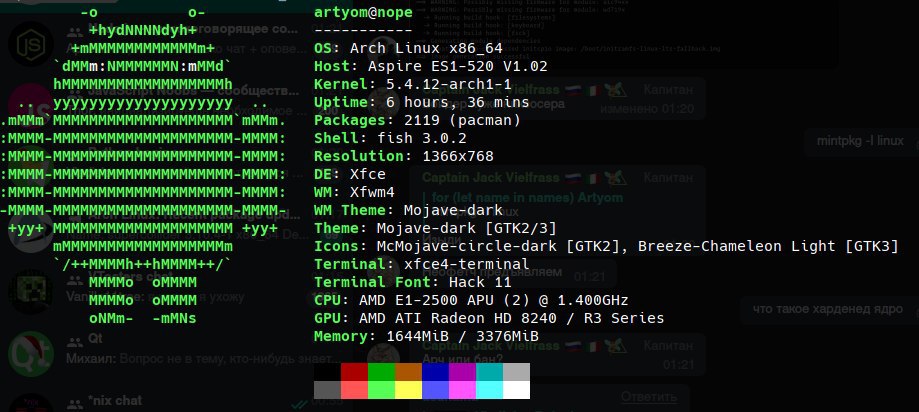
Task: Click the bright red color block
Action: (354, 390)
